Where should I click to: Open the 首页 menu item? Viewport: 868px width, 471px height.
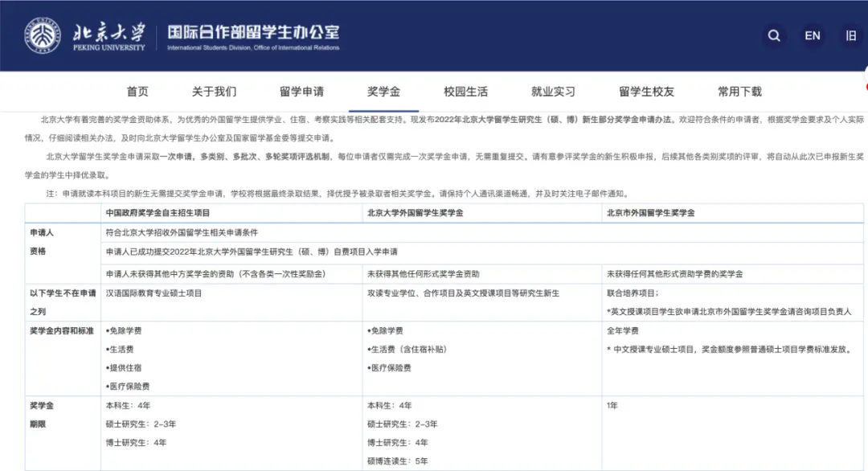pos(137,92)
